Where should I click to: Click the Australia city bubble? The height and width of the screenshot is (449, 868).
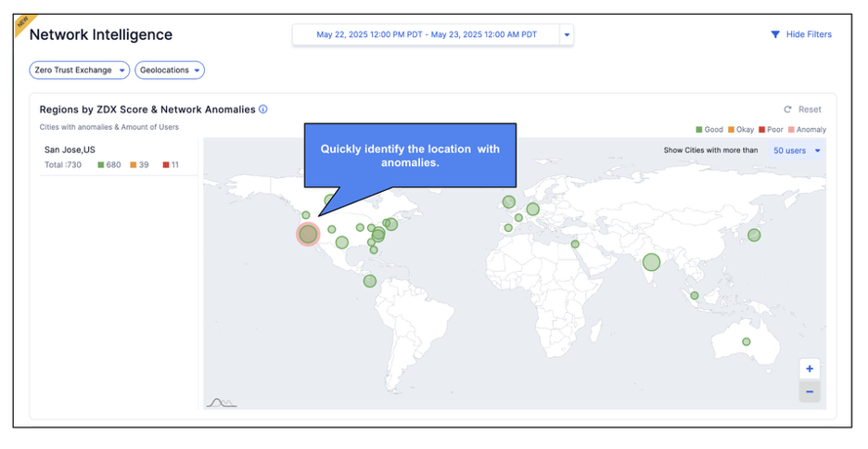tap(746, 341)
